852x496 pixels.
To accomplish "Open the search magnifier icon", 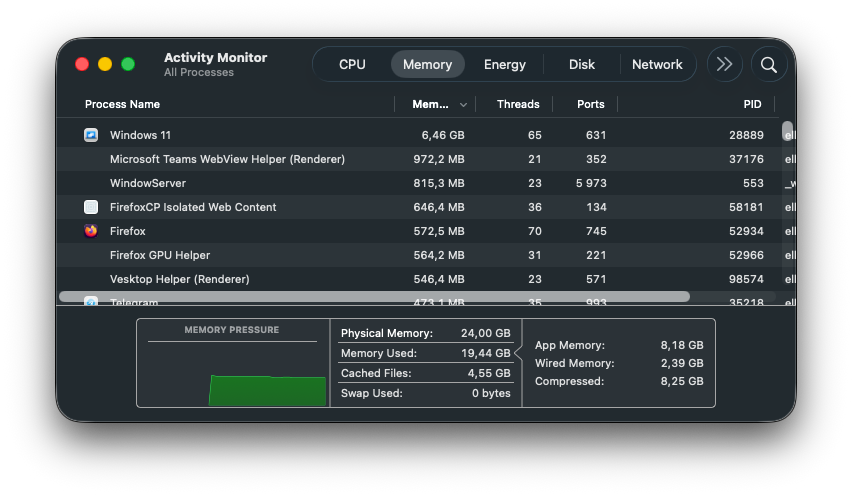I will pyautogui.click(x=768, y=65).
